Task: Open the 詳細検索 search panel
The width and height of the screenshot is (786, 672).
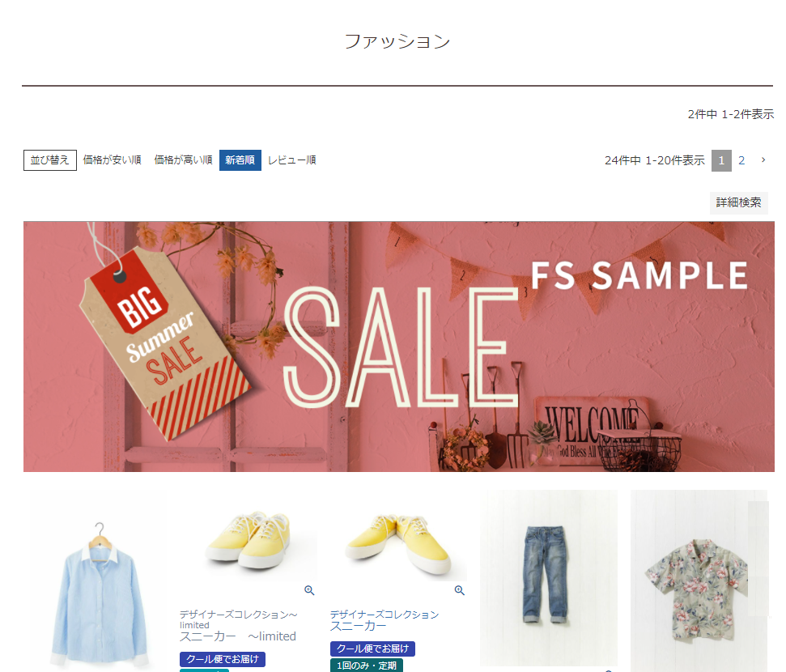Action: coord(738,202)
